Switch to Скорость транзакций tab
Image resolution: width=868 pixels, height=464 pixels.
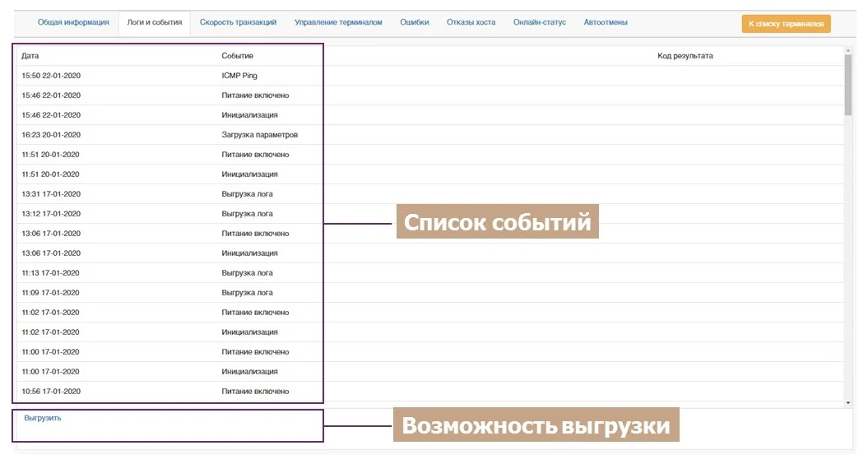[x=238, y=23]
